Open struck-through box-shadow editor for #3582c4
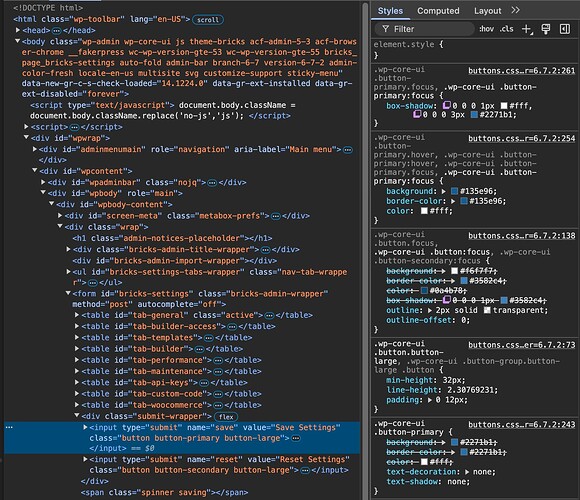 tap(447, 300)
